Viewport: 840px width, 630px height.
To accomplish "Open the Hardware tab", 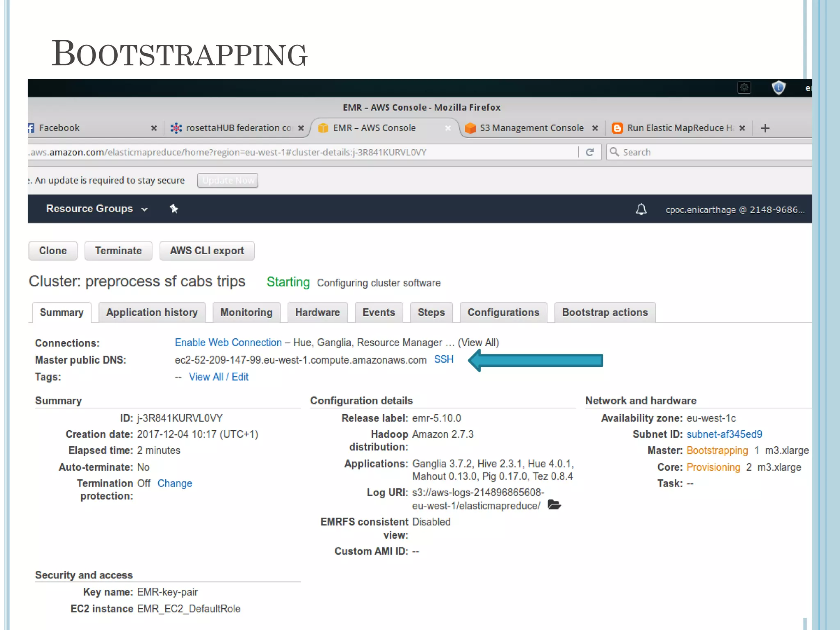I will (x=317, y=313).
